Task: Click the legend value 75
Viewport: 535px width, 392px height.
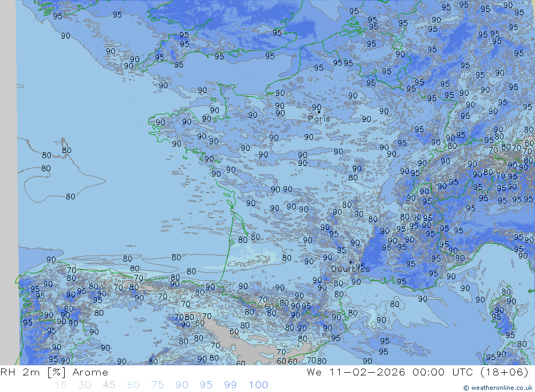Action: 157,385
